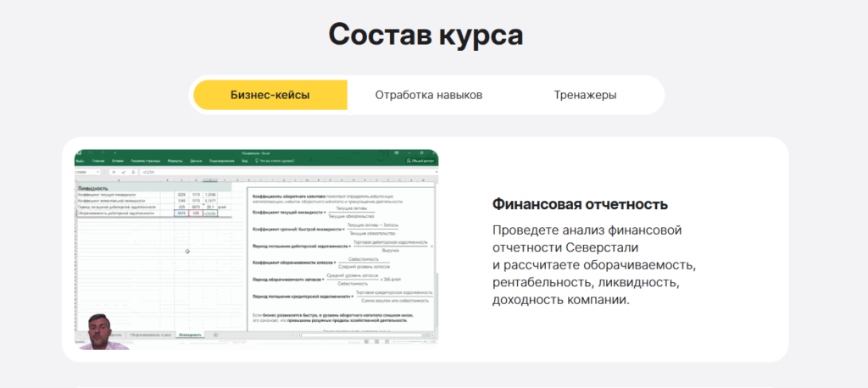Open the Excel video preview thumbnail
The height and width of the screenshot is (388, 868).
(257, 249)
